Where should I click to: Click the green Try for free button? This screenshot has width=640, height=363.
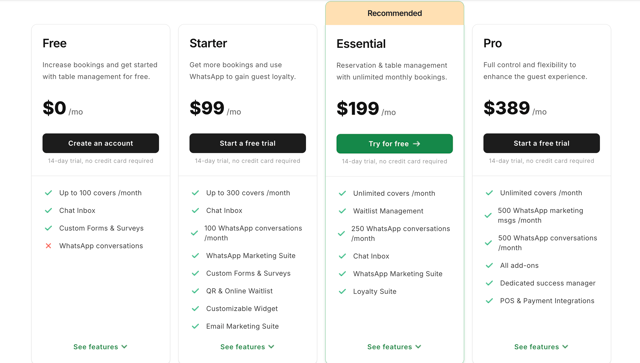(394, 144)
